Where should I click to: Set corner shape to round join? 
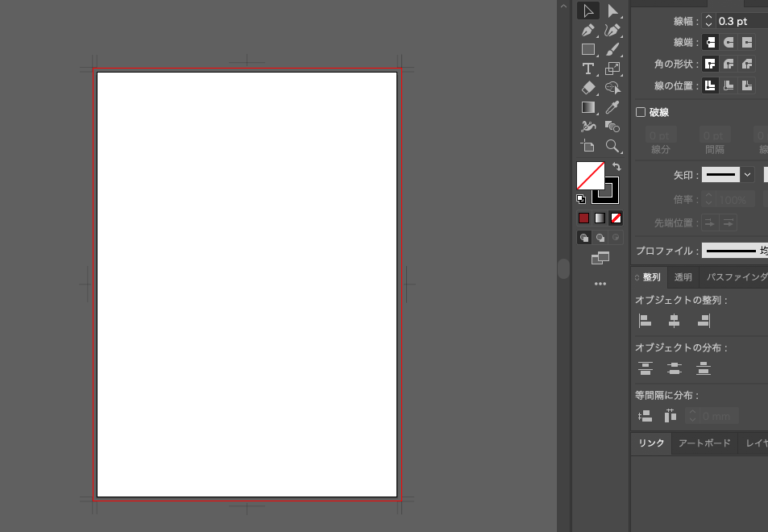coord(728,64)
